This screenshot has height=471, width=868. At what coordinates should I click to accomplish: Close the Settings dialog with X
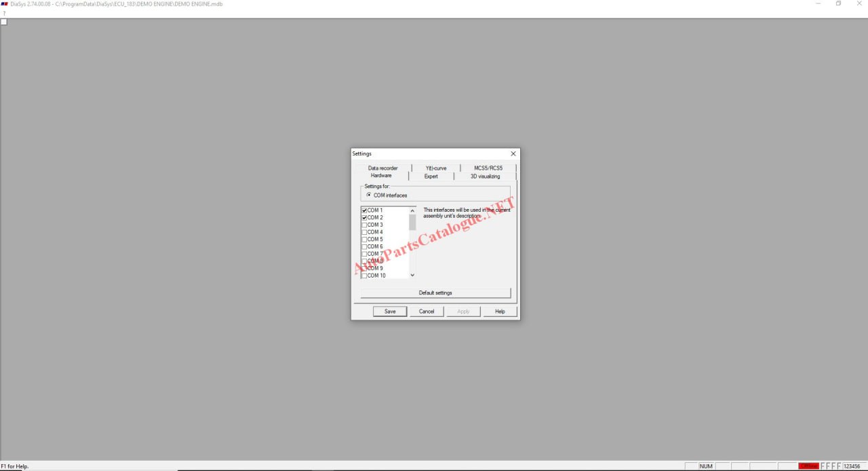[x=513, y=154]
